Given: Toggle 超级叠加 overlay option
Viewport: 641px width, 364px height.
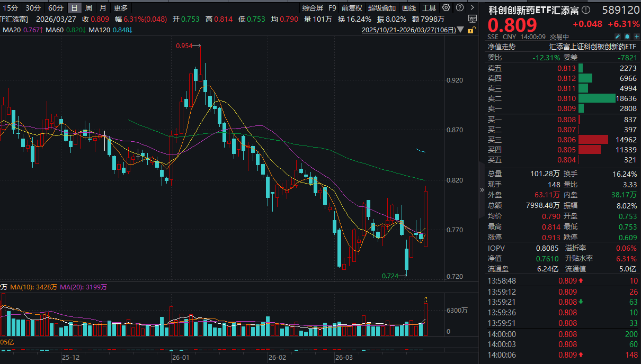Looking at the screenshot, I should coord(382,8).
